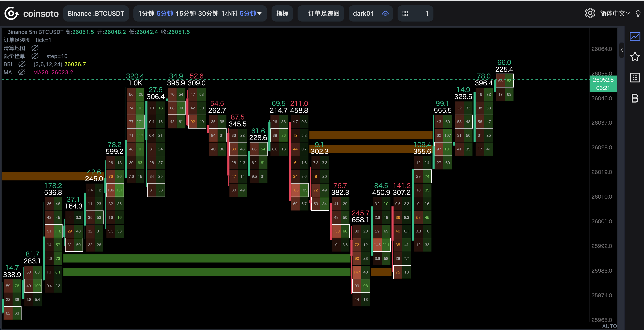Open the chart panel icon in sidebar
The image size is (644, 330).
tap(635, 37)
